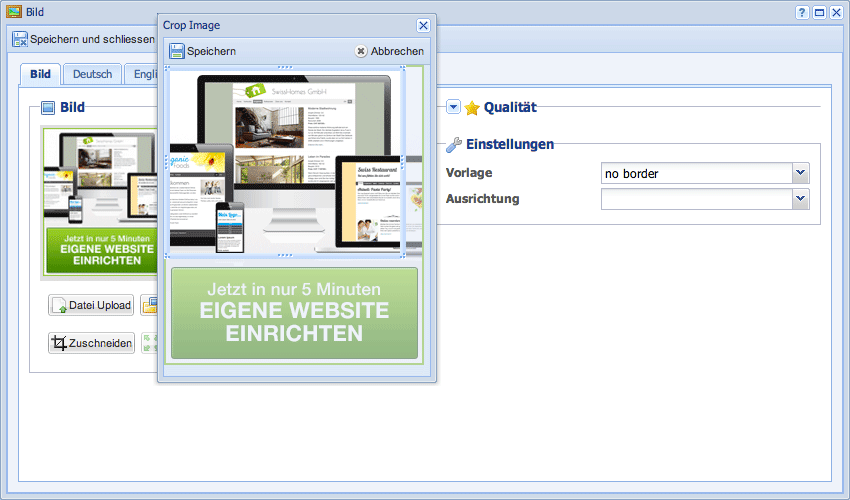The height and width of the screenshot is (500, 850).
Task: Click the wrench icon beside Einstellungen
Action: (454, 144)
